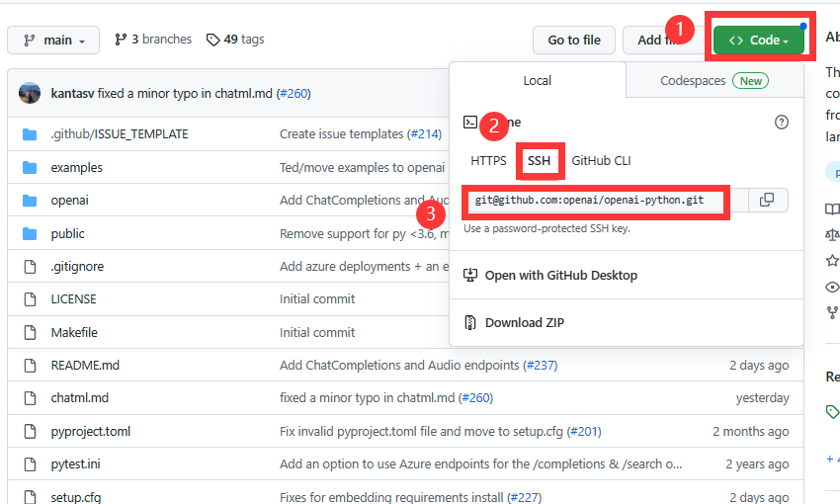This screenshot has height=504, width=840.
Task: Open the chatml.md file
Action: pyautogui.click(x=79, y=398)
